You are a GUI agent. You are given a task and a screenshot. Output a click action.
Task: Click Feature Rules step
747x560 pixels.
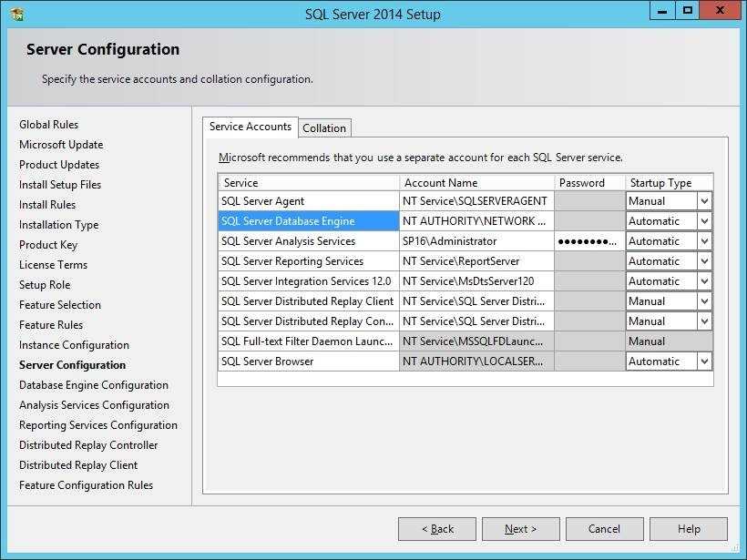51,324
